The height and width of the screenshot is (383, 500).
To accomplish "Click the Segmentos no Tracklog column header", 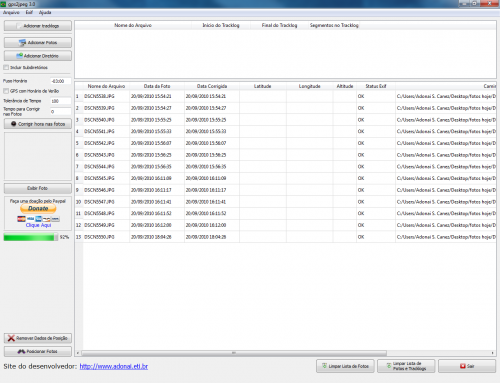I will pos(334,25).
